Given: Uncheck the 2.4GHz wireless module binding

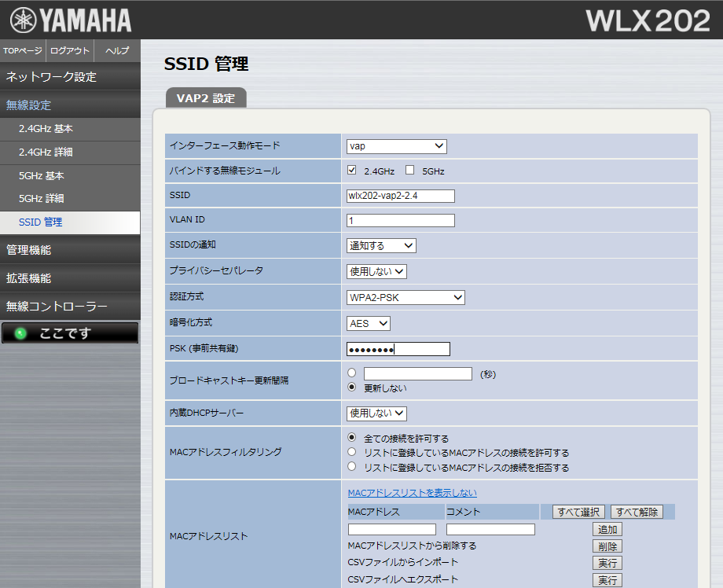Looking at the screenshot, I should (351, 170).
